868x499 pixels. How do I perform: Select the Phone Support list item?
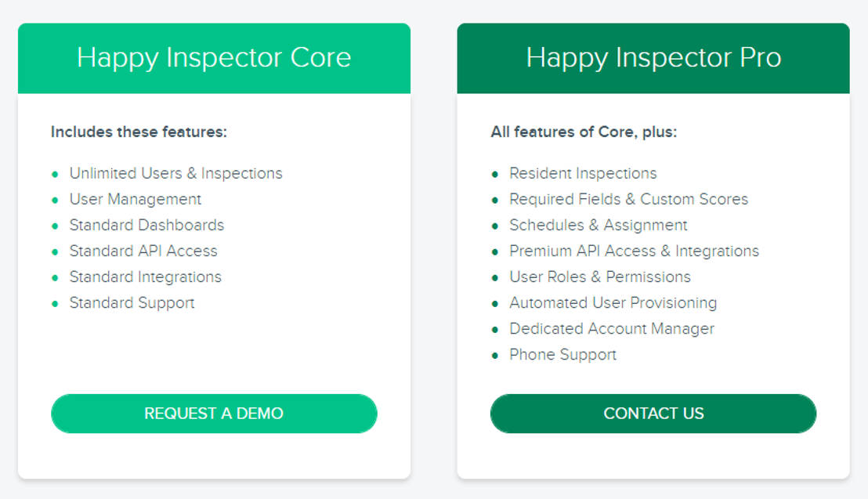point(563,354)
